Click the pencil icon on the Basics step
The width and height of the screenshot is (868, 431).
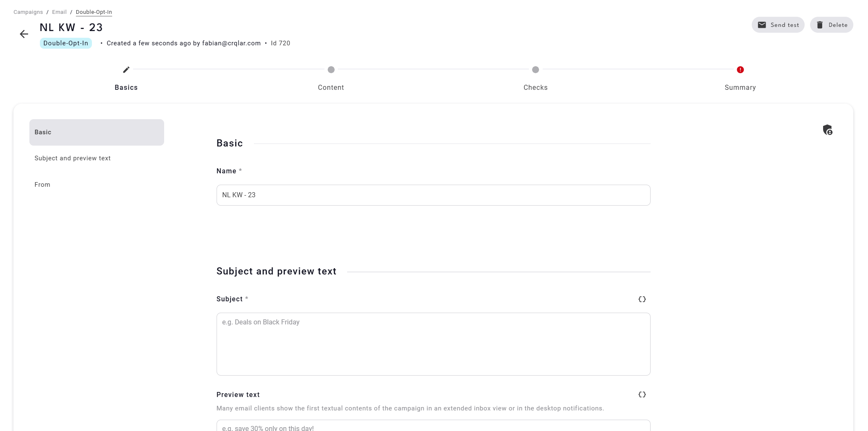126,70
